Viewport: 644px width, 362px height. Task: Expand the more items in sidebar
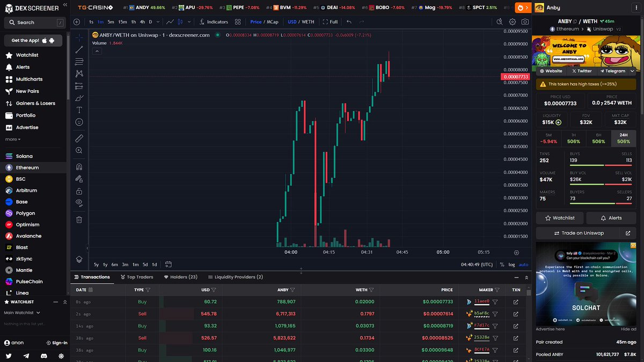coord(13,139)
